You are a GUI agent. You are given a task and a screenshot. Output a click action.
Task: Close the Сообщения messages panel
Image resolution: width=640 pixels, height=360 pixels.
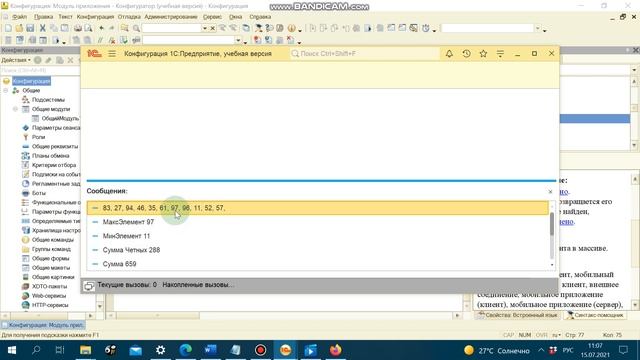pyautogui.click(x=550, y=191)
